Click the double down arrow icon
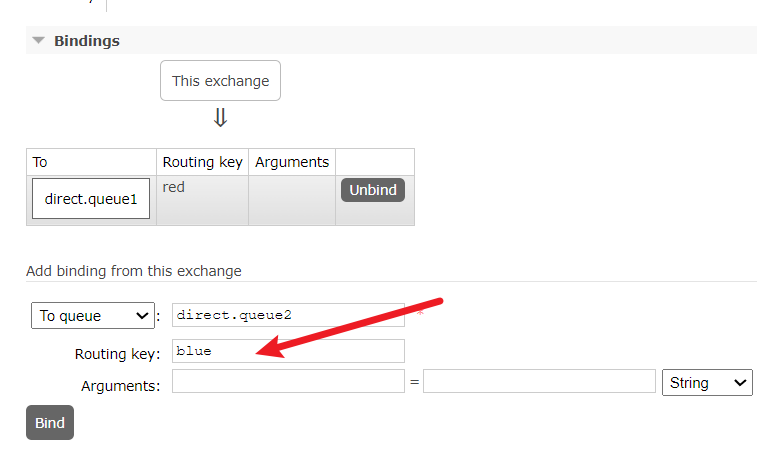757x466 pixels. click(220, 118)
